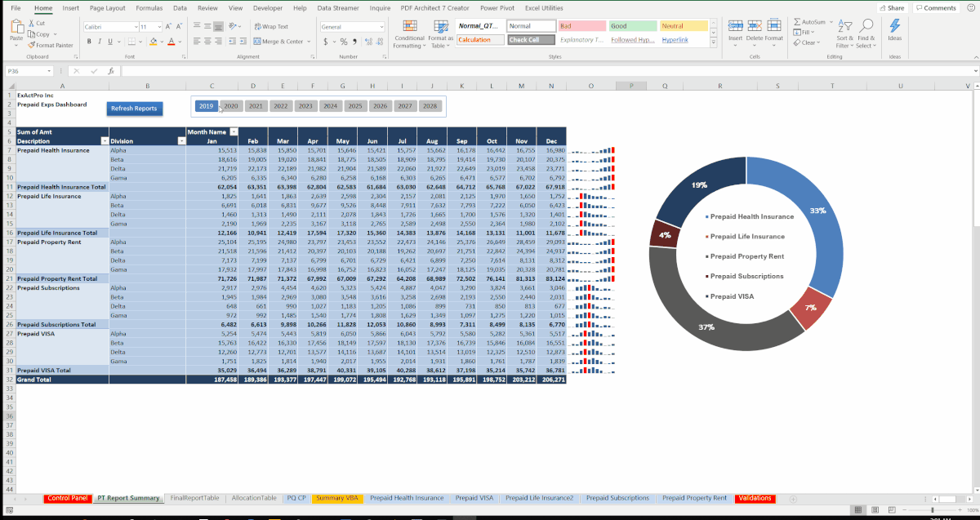
Task: Select the 2019 year slicer button
Action: (x=207, y=106)
